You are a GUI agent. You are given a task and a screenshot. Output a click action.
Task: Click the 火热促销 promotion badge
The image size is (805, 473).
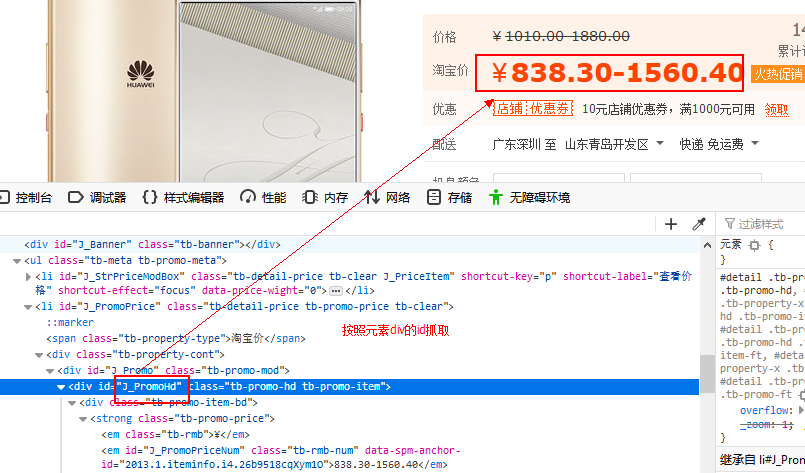point(778,74)
